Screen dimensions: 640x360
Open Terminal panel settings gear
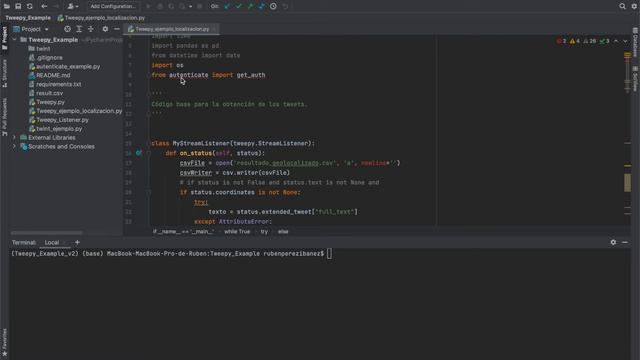pos(613,242)
